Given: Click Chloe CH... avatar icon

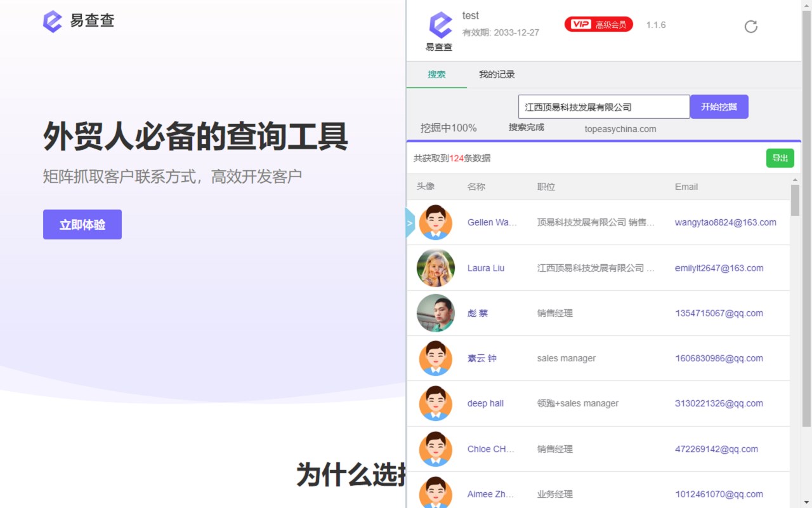Looking at the screenshot, I should 436,449.
